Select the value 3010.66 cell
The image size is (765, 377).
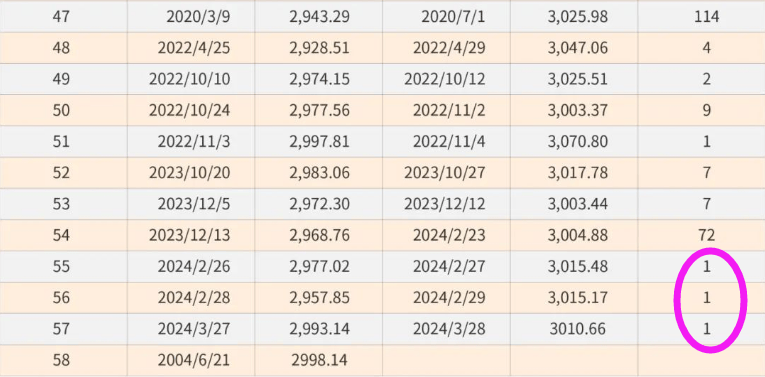tap(574, 329)
